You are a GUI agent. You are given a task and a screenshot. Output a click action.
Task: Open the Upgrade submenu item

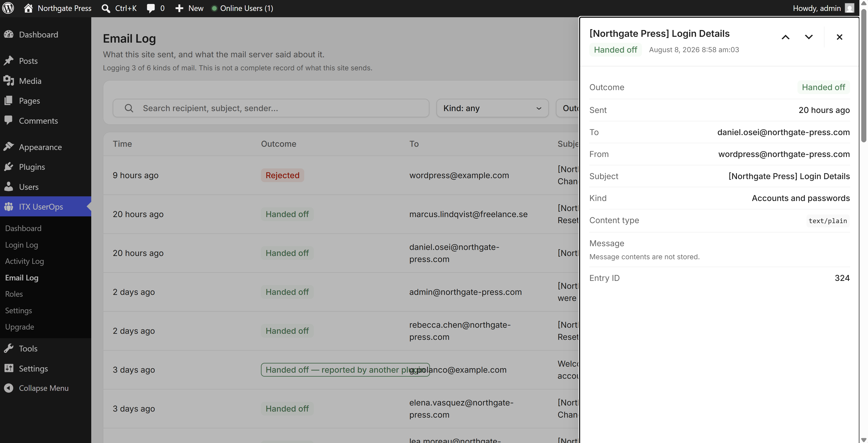coord(20,327)
